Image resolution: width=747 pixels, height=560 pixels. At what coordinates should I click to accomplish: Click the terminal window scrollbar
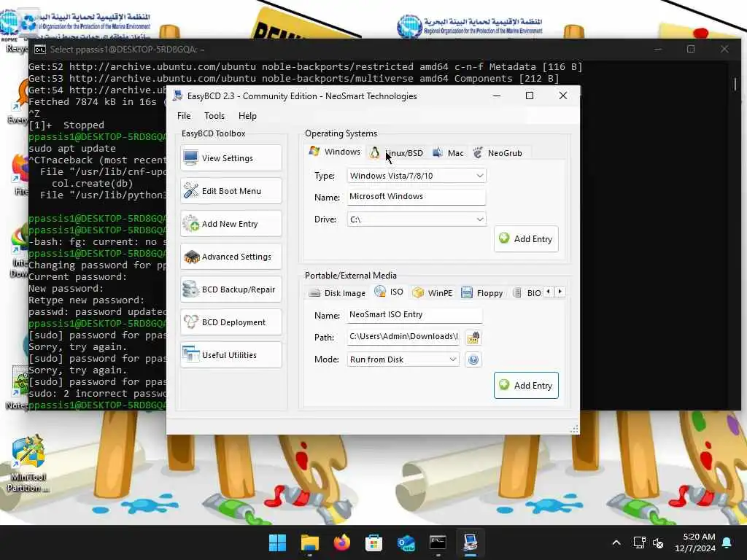click(735, 85)
